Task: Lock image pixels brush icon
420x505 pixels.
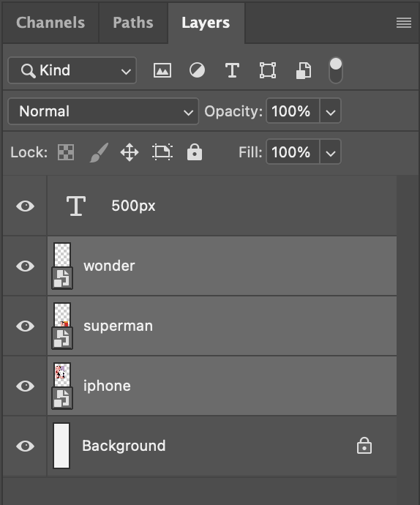Action: [x=99, y=152]
